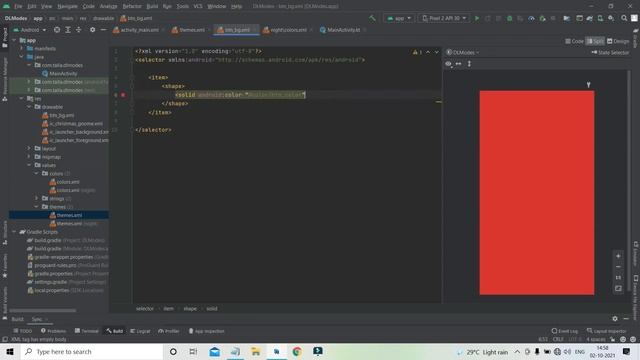The width and height of the screenshot is (640, 360).
Task: Open the Device Manager phone icon in toolbar
Action: click(x=600, y=18)
